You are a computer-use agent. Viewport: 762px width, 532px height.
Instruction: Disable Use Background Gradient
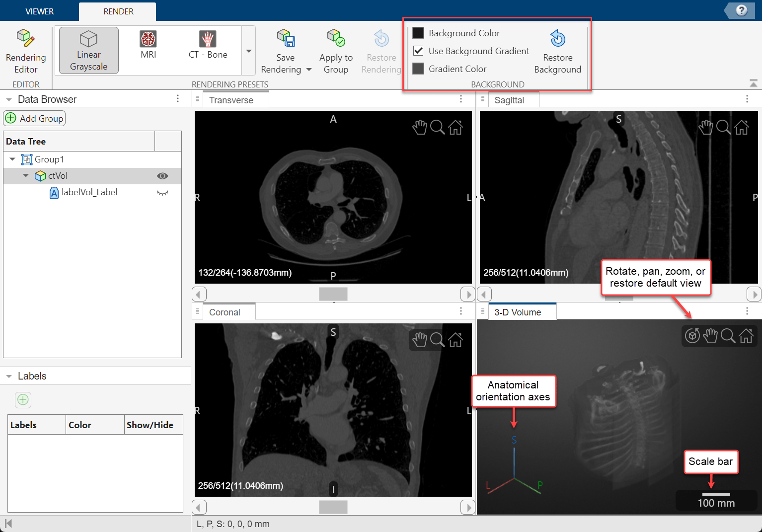pyautogui.click(x=418, y=51)
